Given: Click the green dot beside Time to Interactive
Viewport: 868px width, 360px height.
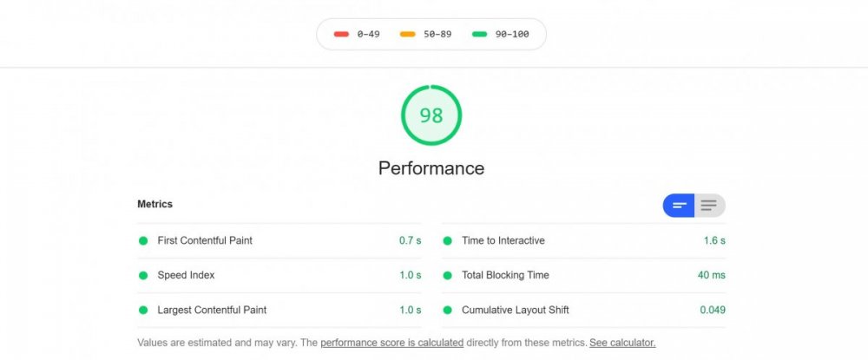Looking at the screenshot, I should (448, 240).
